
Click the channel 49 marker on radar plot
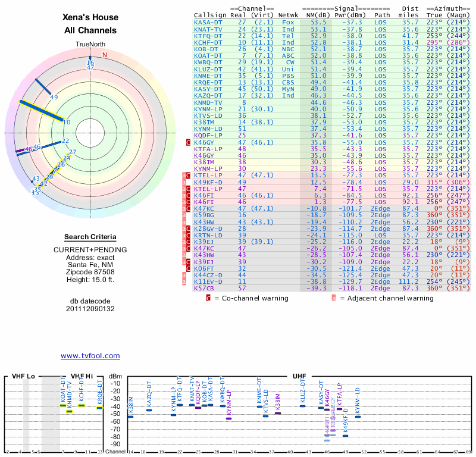tap(54, 97)
